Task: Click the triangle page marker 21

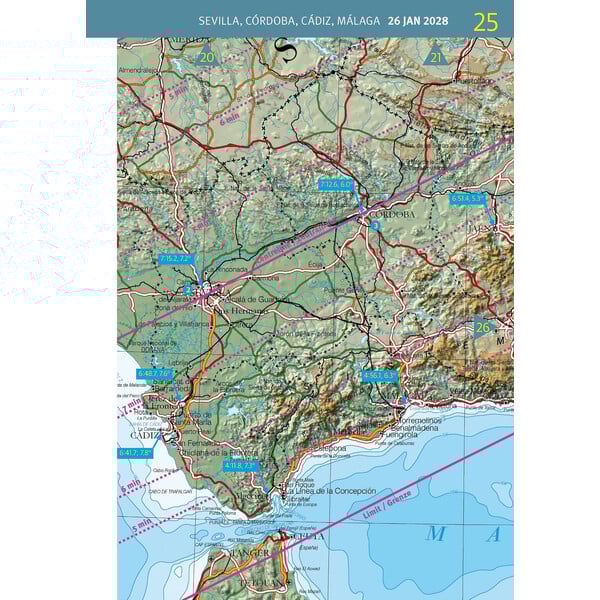Action: (435, 55)
